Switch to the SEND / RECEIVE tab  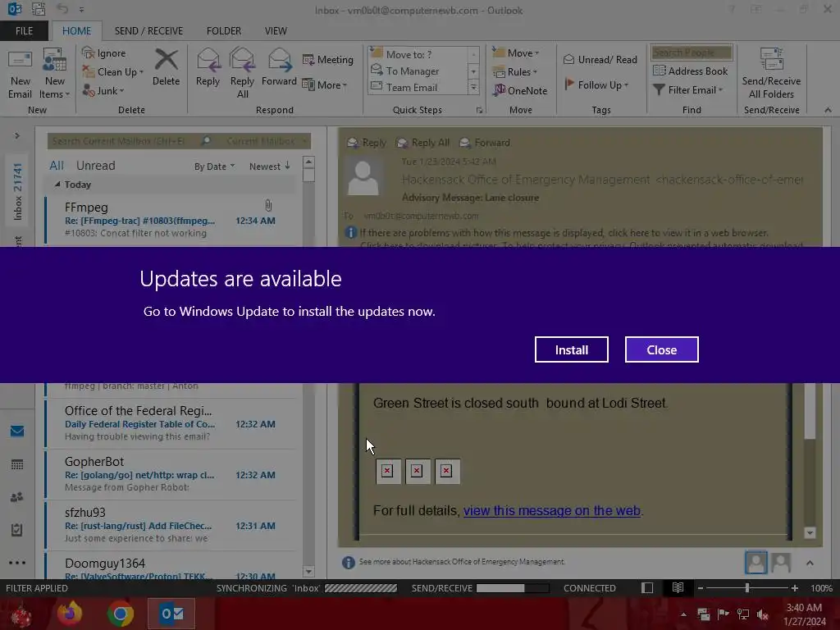pyautogui.click(x=148, y=30)
